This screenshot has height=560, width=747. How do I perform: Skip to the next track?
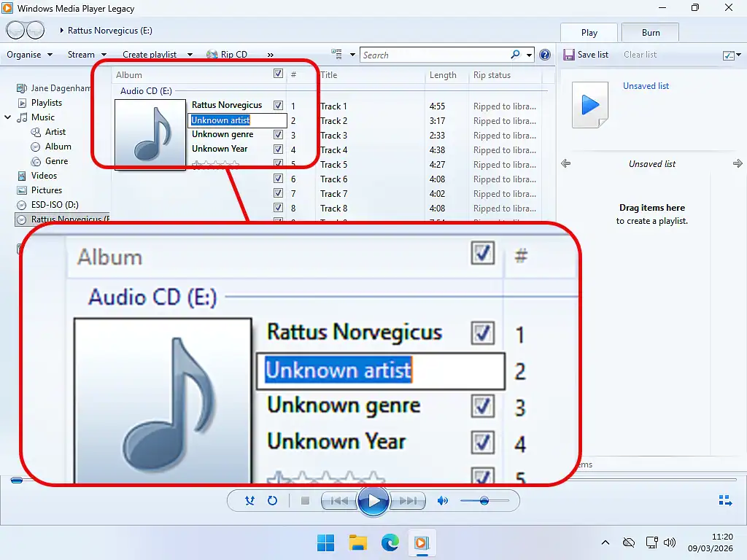(409, 501)
